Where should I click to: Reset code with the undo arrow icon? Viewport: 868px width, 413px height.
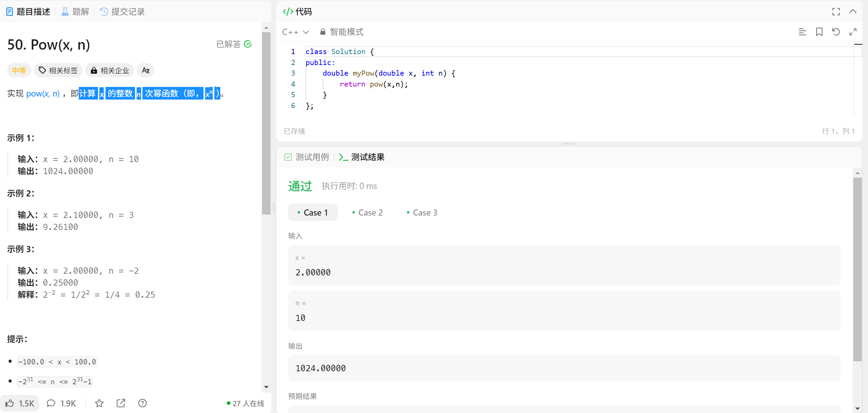[836, 32]
